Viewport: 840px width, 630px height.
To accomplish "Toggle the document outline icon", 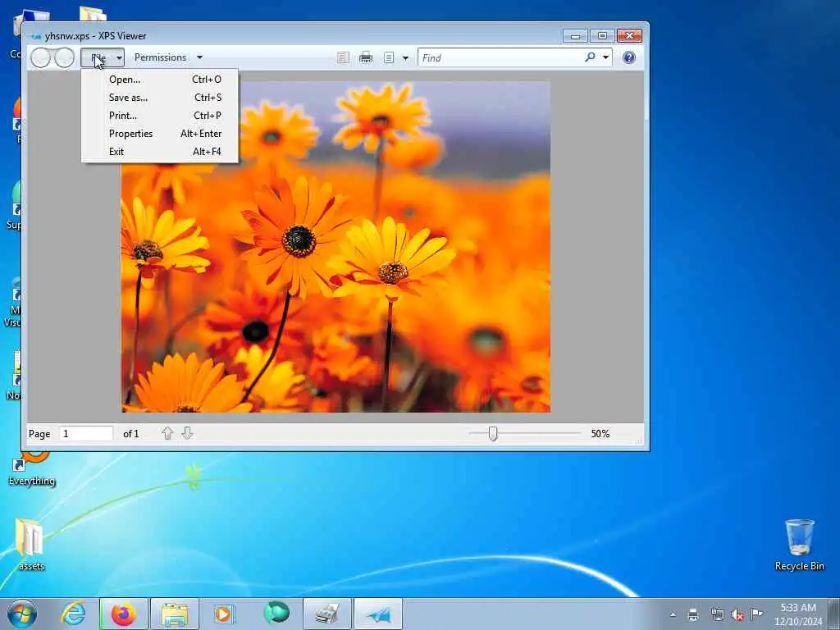I will (x=343, y=57).
